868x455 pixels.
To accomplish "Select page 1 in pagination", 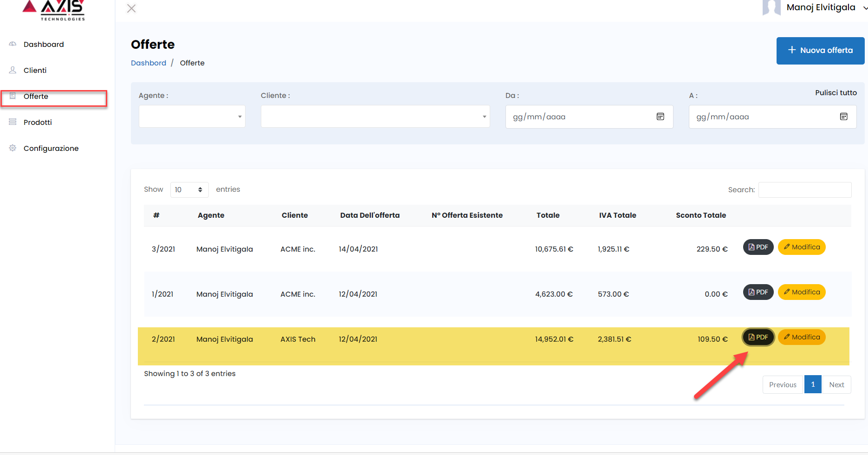I will tap(813, 384).
